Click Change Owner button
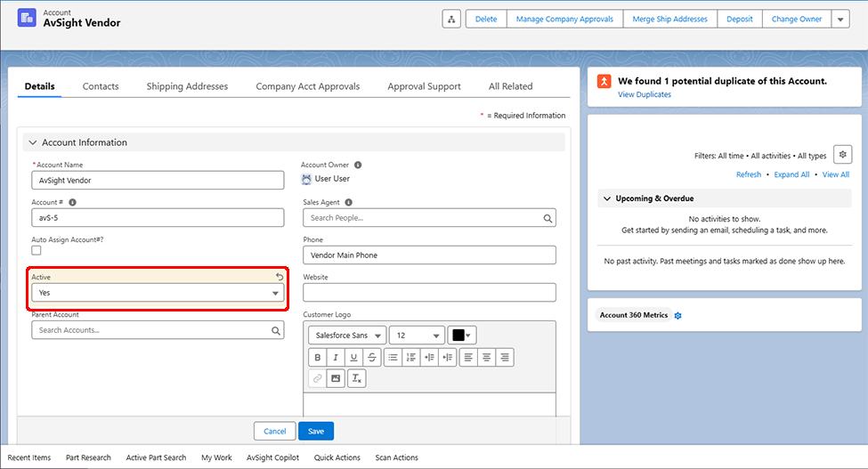 click(797, 19)
